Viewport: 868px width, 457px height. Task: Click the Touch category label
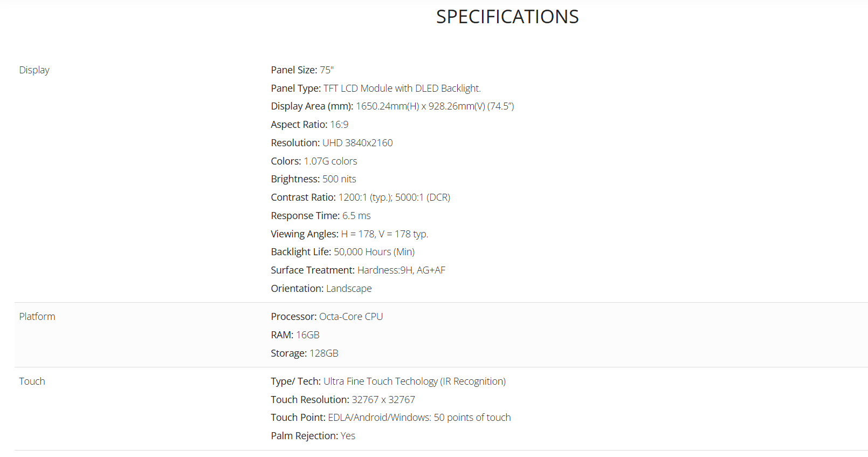click(x=32, y=381)
